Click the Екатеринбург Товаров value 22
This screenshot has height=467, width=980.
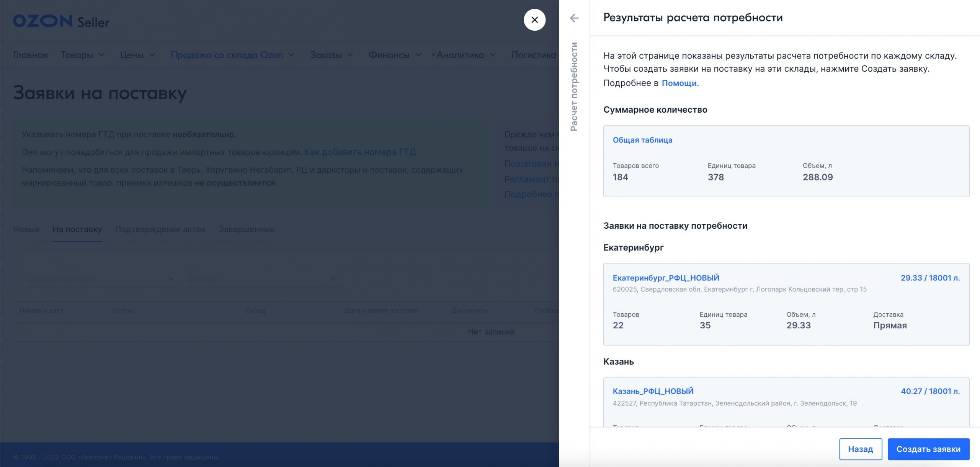coord(618,325)
